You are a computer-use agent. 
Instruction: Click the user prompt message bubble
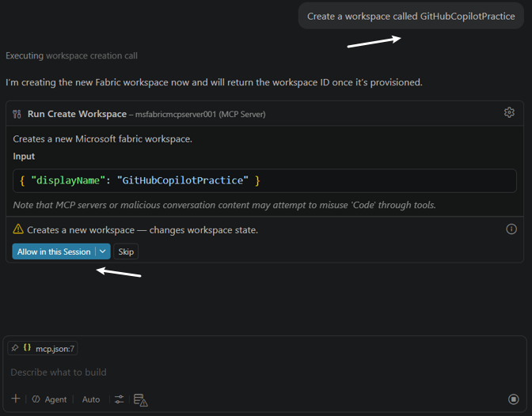[x=411, y=16]
